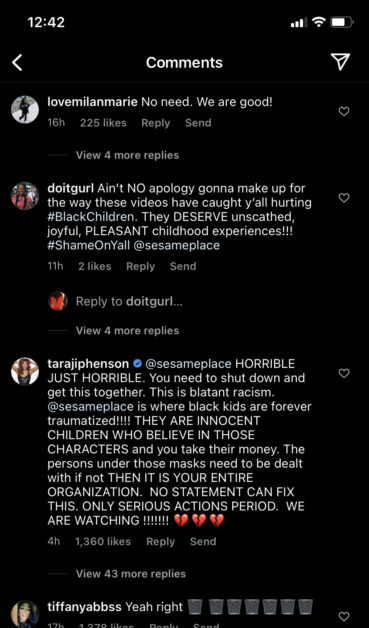
Task: Open tarajiphenson's profile avatar
Action: click(25, 371)
